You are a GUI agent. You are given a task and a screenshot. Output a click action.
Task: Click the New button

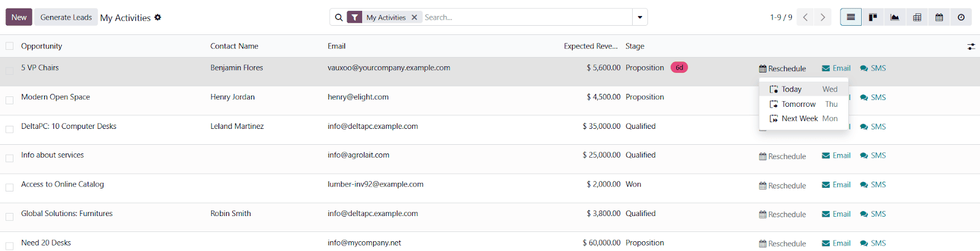point(19,17)
